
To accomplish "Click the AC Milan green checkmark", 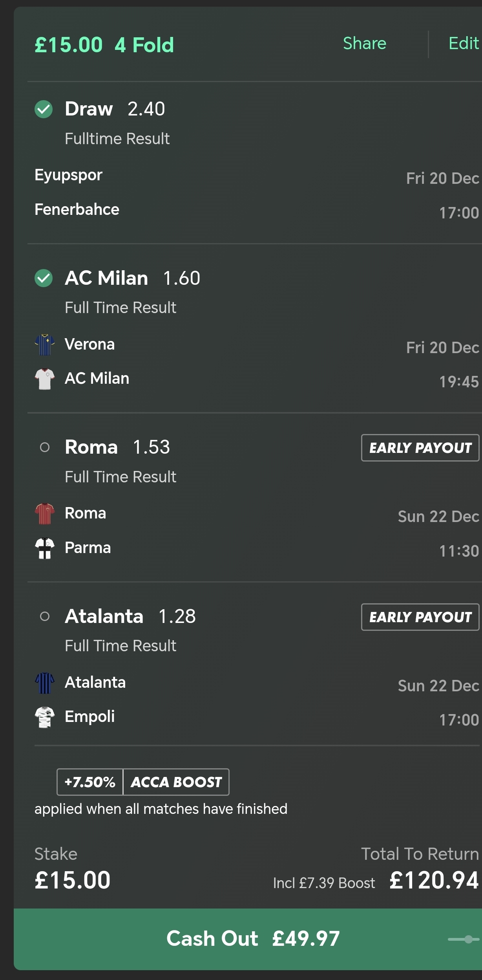I will [44, 278].
